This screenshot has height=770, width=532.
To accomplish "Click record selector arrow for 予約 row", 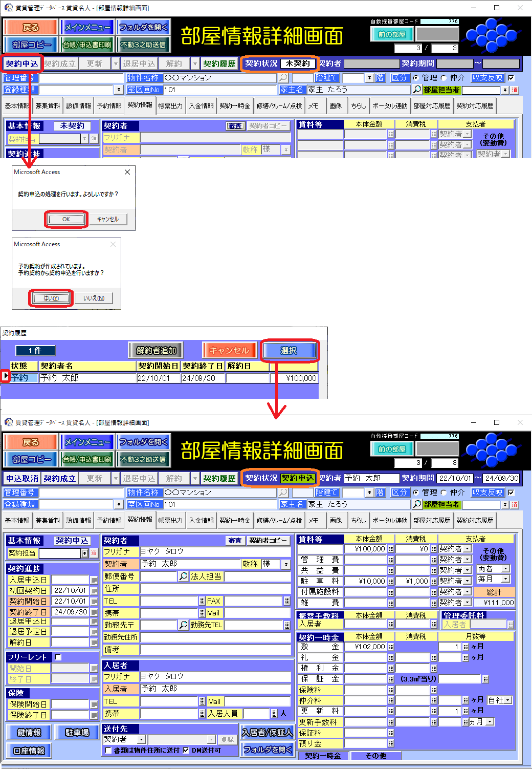I will point(5,376).
